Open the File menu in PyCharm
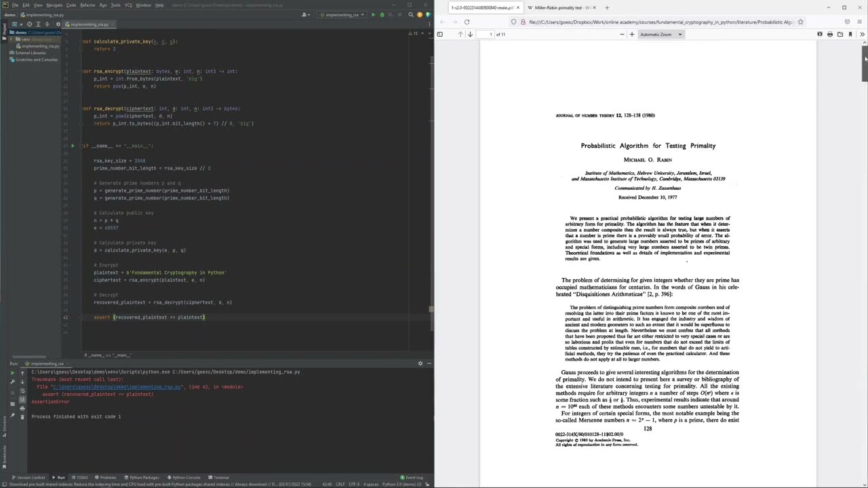This screenshot has height=488, width=868. pyautogui.click(x=15, y=5)
